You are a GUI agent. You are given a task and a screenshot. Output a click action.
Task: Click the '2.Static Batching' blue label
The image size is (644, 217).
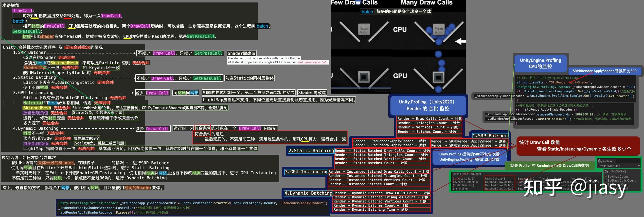pyautogui.click(x=311, y=150)
